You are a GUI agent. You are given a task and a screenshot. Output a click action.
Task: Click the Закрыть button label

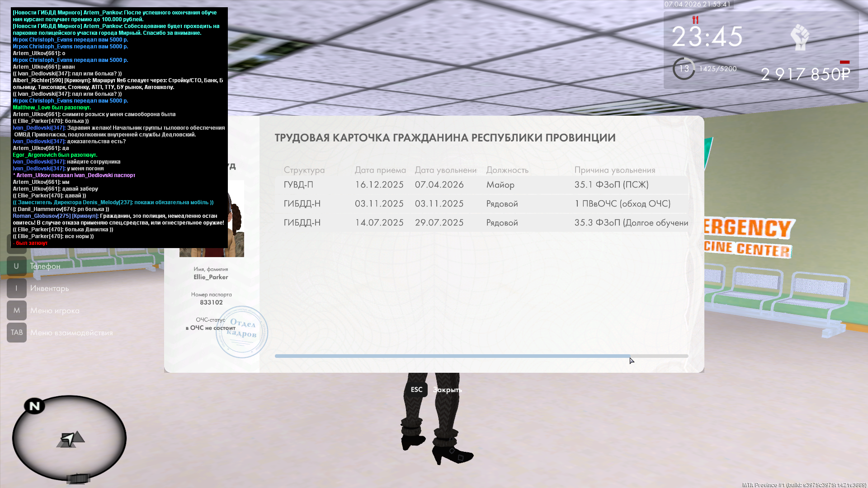[x=447, y=389]
